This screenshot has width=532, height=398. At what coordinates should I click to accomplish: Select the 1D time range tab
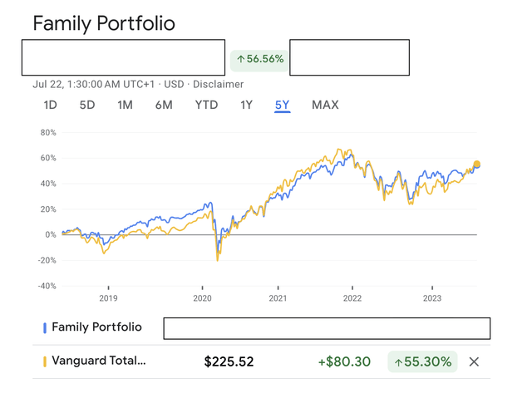(51, 105)
